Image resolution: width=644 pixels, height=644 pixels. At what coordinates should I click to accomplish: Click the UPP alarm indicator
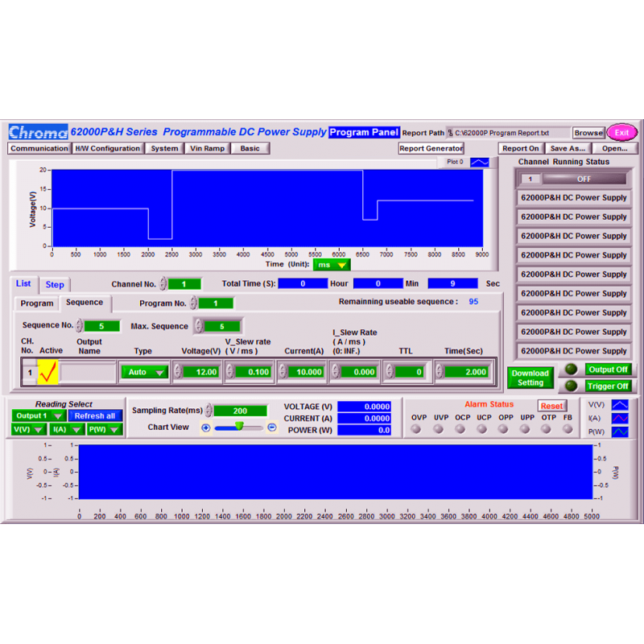pos(525,429)
